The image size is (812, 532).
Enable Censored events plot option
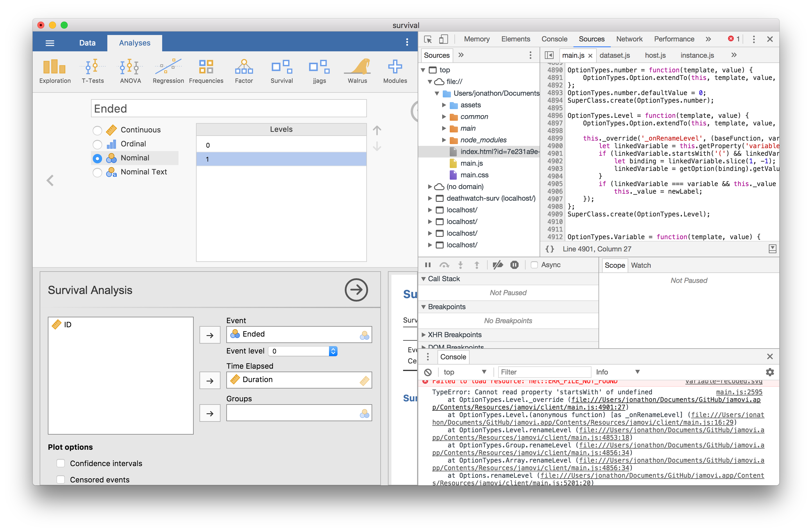pos(61,480)
